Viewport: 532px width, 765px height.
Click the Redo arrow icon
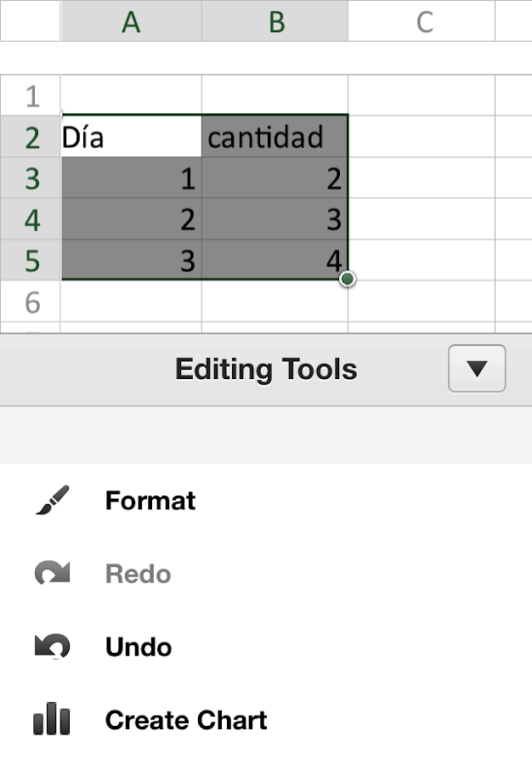click(52, 574)
